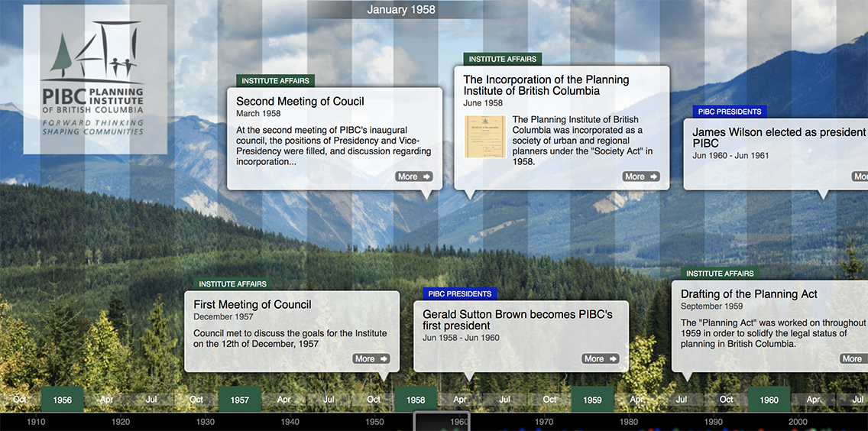Jump to 1959 on the timeline
Image resolution: width=868 pixels, height=431 pixels.
click(x=592, y=400)
